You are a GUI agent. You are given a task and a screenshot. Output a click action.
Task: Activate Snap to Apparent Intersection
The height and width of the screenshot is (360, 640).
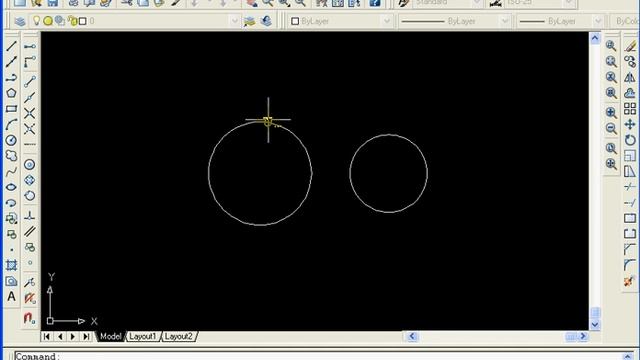point(29,129)
